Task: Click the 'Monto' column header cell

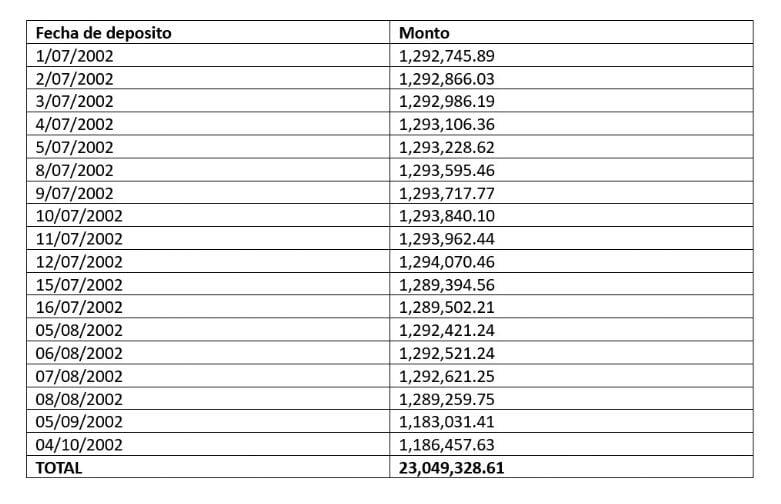Action: tap(424, 33)
